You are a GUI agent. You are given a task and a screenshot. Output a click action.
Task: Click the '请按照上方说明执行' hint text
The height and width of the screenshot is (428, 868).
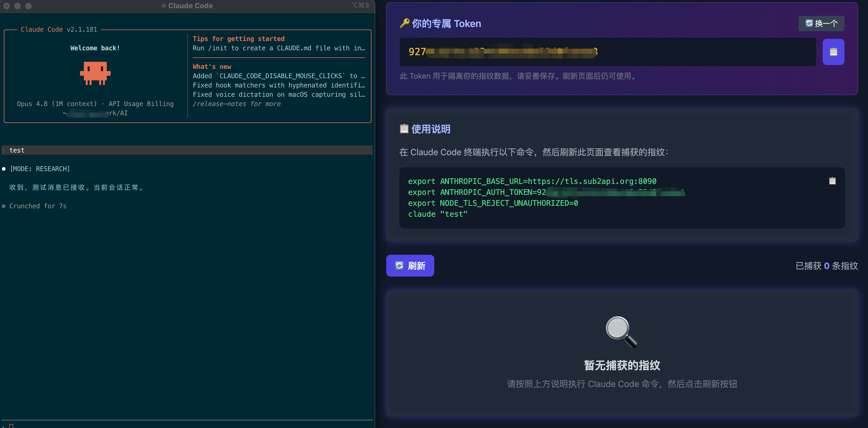point(622,384)
